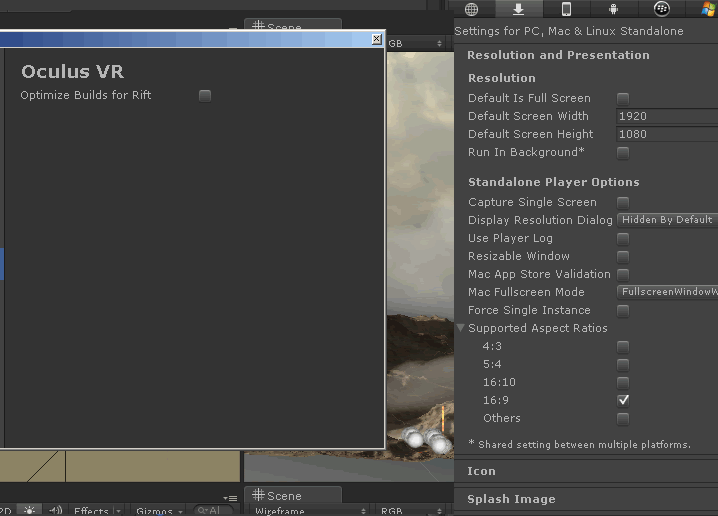Select the BlackBerry platform icon
718x516 pixels.
662,9
